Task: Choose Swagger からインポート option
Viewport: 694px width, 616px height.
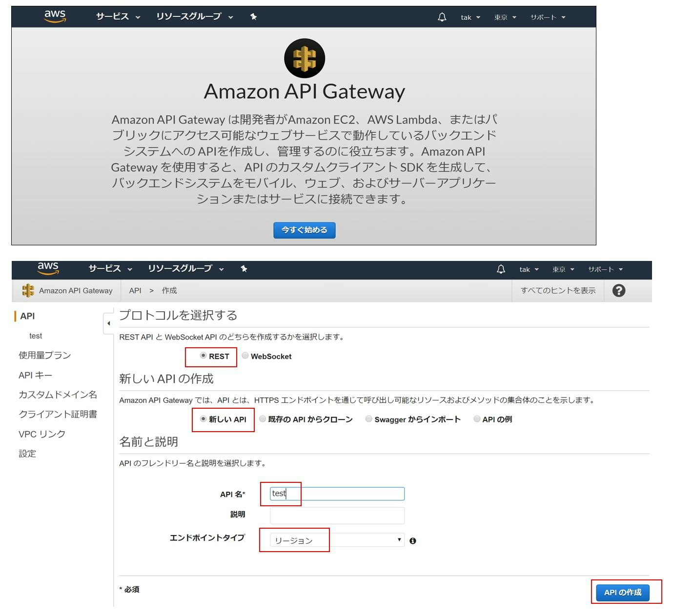Action: 369,418
